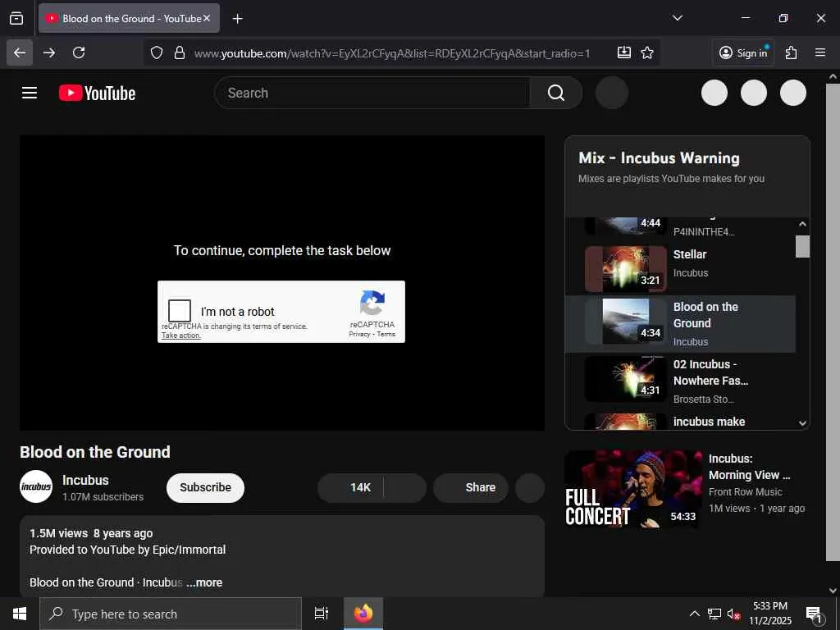Play Stellar from the mix
The height and width of the screenshot is (630, 840).
point(680,269)
